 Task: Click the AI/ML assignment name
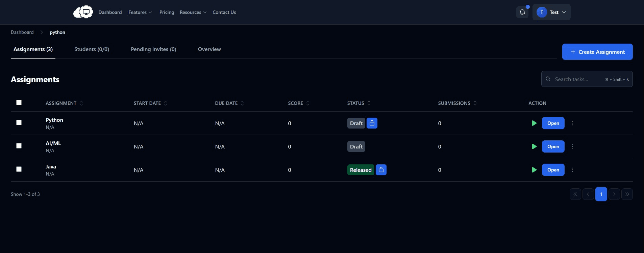point(53,143)
